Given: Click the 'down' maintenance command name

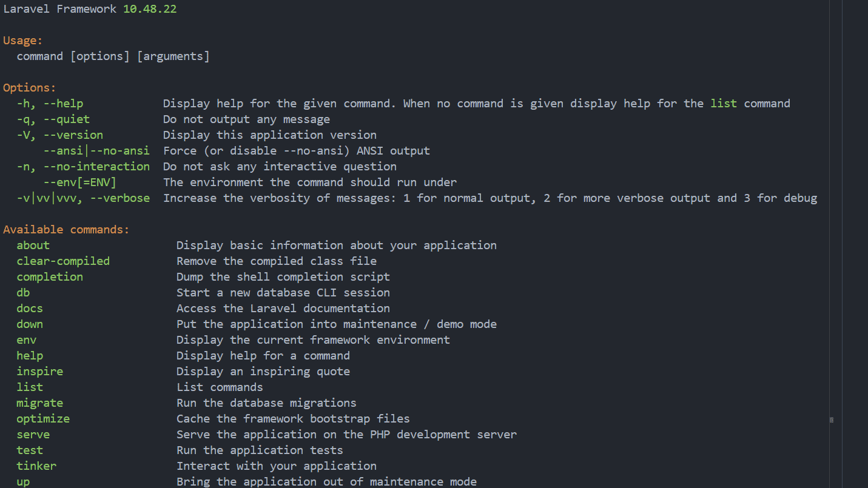Looking at the screenshot, I should [x=30, y=324].
